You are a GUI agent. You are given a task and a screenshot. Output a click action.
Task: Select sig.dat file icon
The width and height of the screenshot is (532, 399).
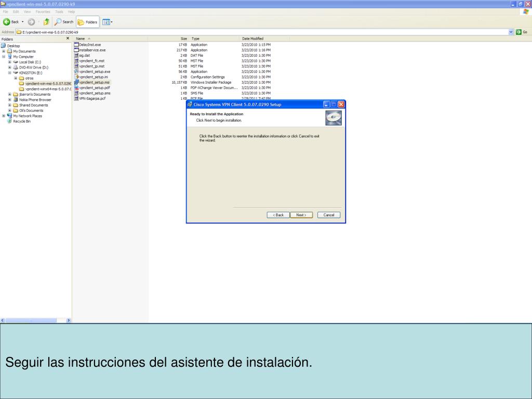pyautogui.click(x=76, y=55)
